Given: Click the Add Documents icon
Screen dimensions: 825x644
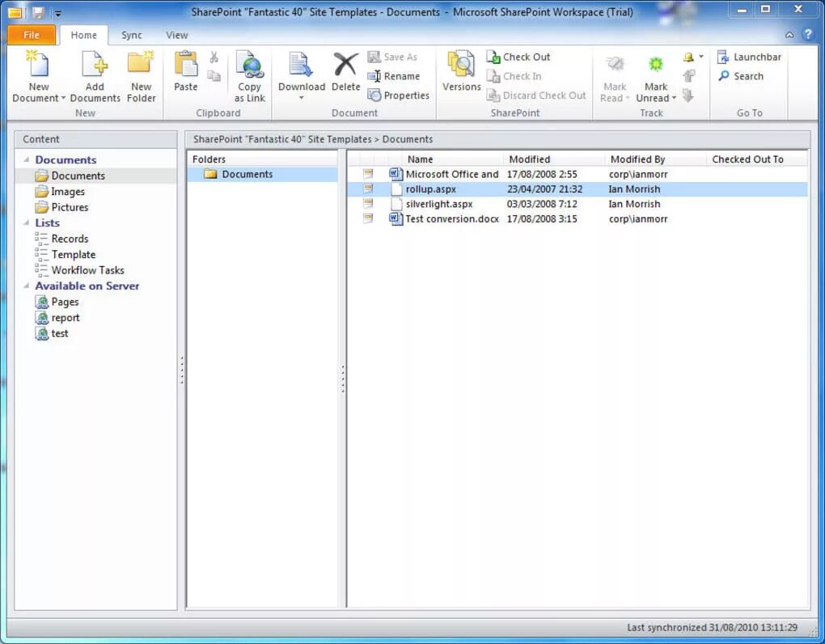Looking at the screenshot, I should click(x=95, y=64).
